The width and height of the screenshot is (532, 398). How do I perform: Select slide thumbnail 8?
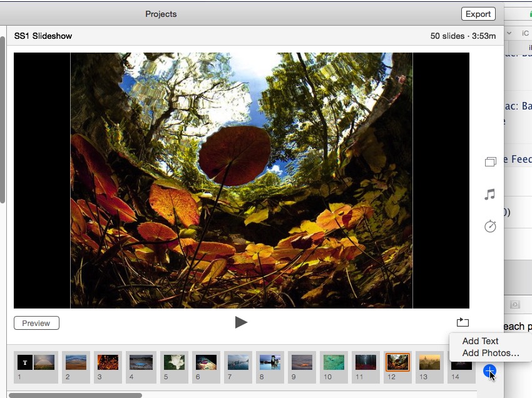[x=270, y=362]
